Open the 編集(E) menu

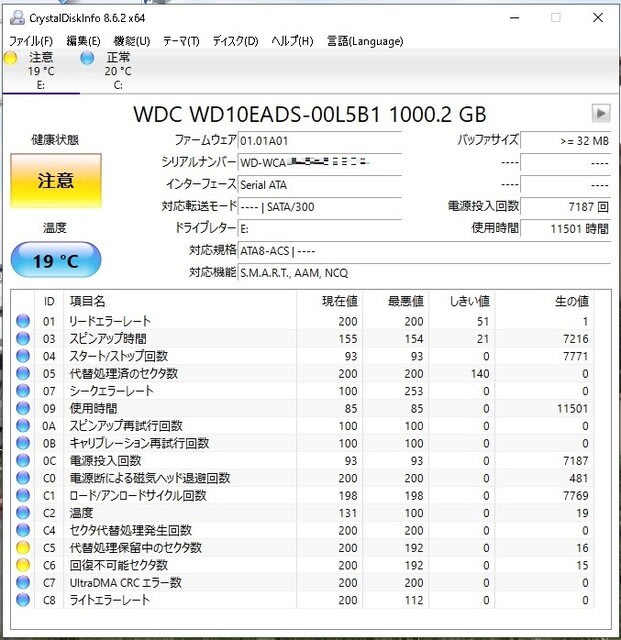(83, 41)
